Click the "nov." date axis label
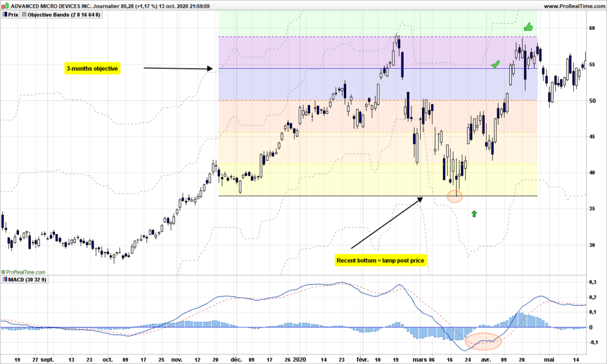The width and height of the screenshot is (607, 364). pos(177,359)
